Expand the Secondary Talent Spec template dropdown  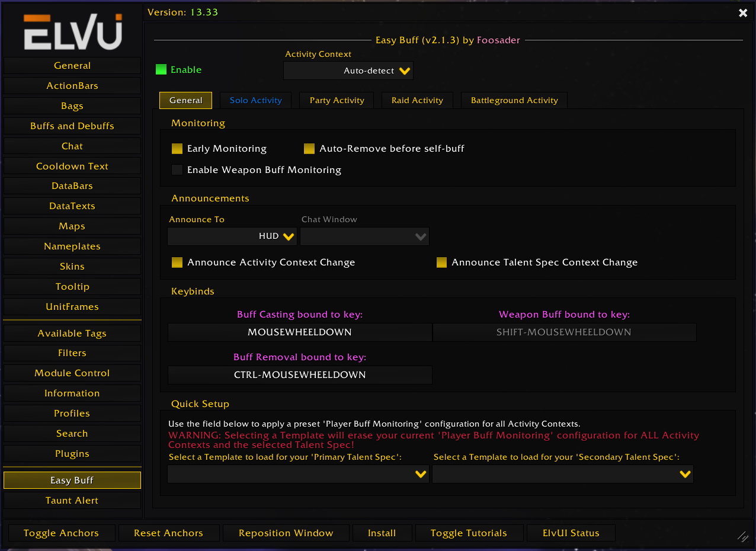click(563, 474)
